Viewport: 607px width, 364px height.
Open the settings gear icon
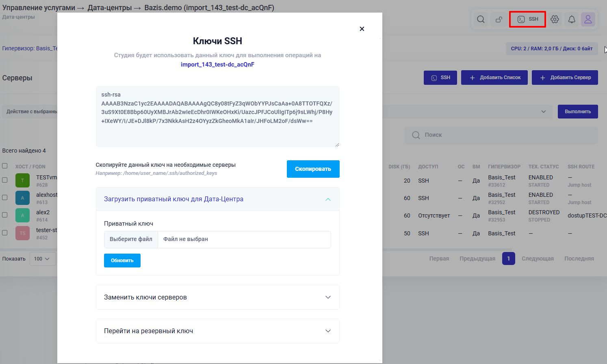pos(555,19)
